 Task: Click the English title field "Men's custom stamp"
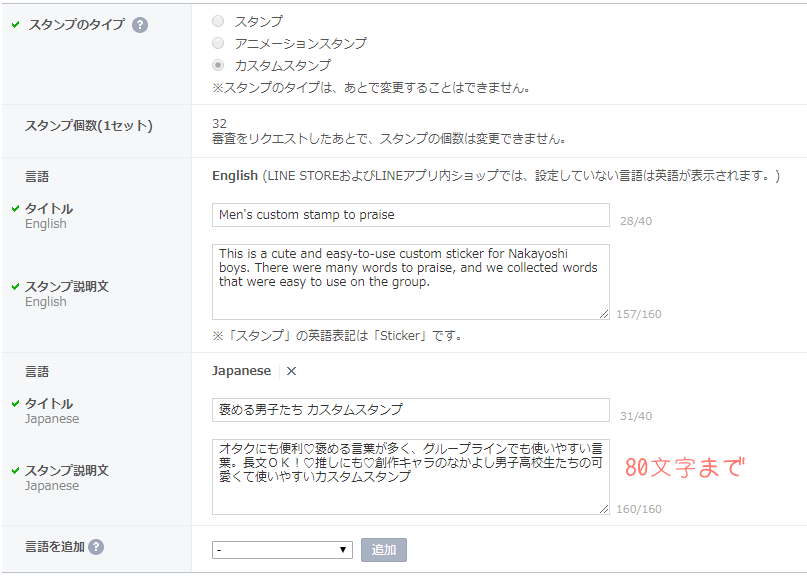(410, 215)
